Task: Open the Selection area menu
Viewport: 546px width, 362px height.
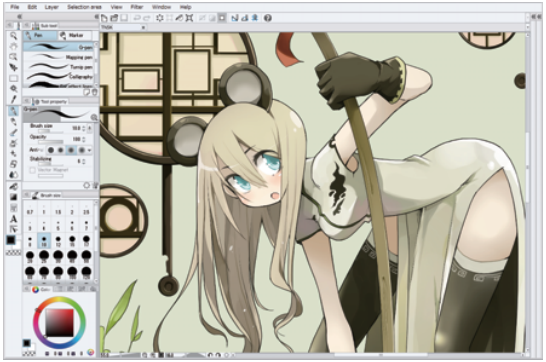Action: tap(84, 7)
